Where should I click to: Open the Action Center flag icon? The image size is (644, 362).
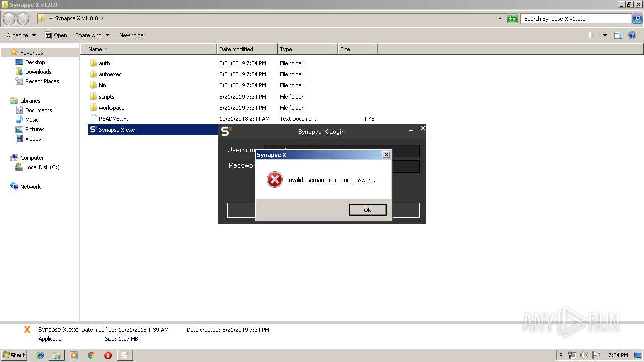[596, 355]
